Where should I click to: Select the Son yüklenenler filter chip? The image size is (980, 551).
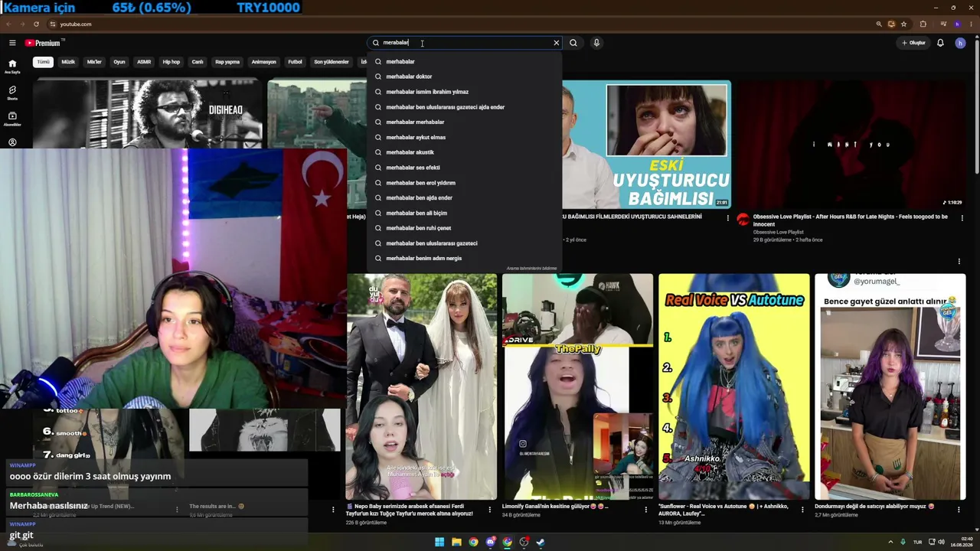332,62
